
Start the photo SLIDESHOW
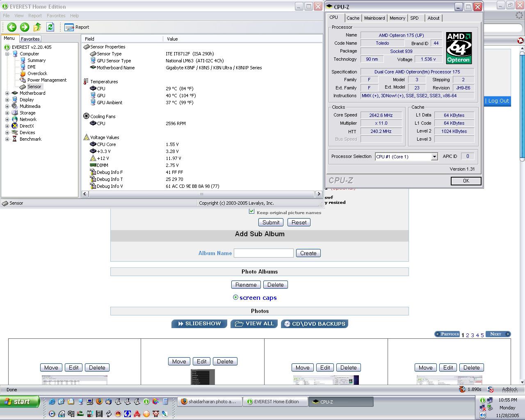tap(199, 324)
